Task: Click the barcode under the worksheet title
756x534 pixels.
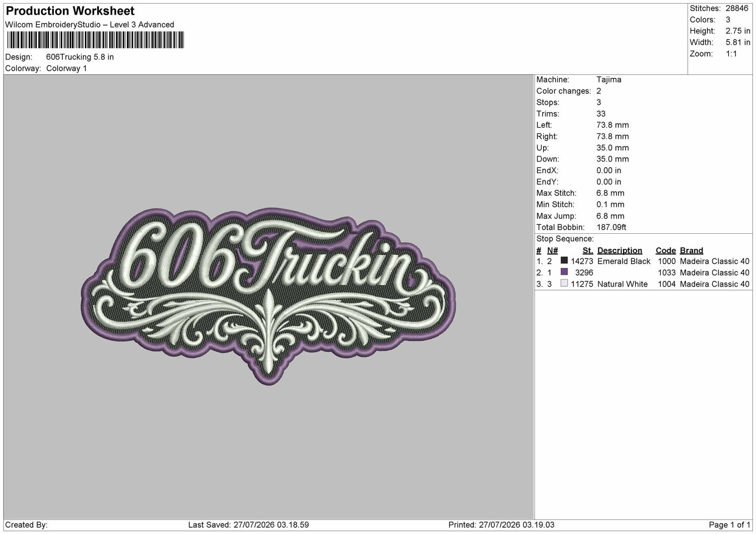Action: [95, 40]
